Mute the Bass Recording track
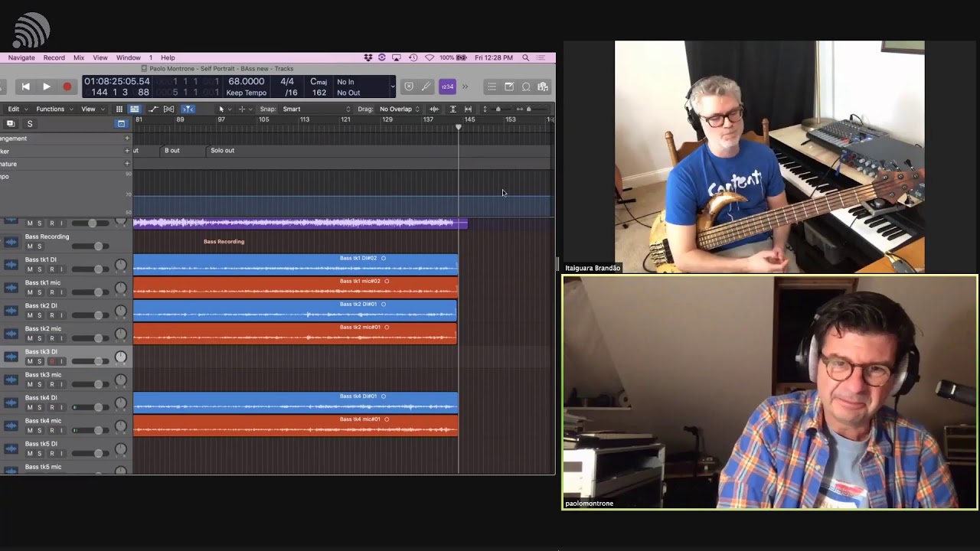The height and width of the screenshot is (551, 980). pos(30,246)
